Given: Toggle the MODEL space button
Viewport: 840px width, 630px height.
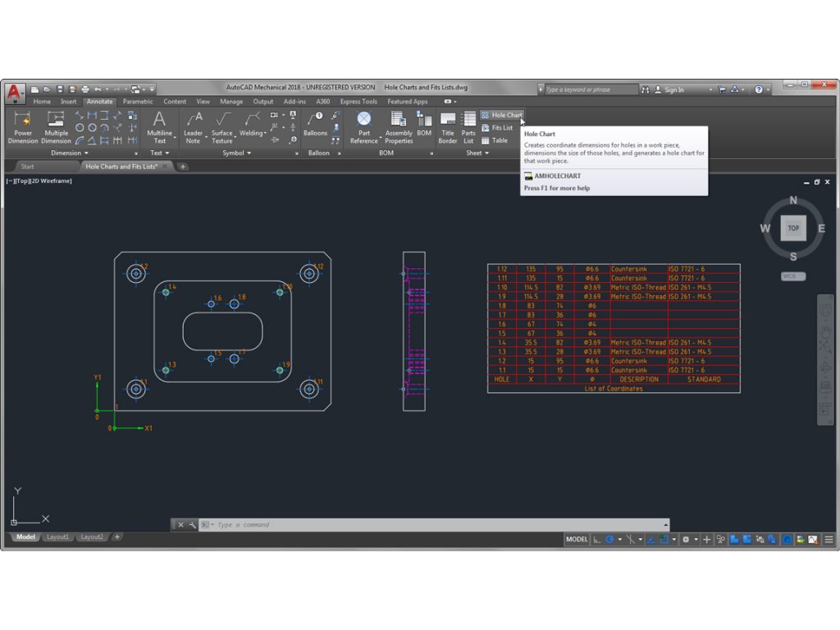Looking at the screenshot, I should [x=577, y=540].
